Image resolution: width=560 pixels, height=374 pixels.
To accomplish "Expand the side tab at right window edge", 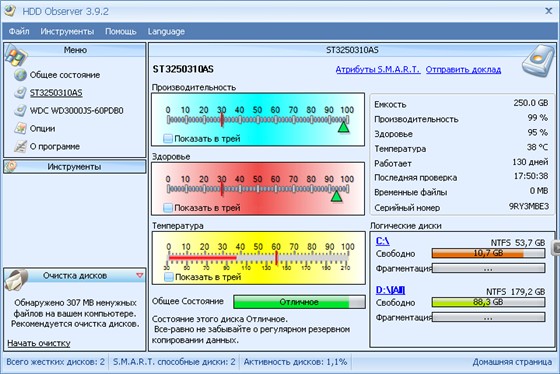I will (556, 248).
